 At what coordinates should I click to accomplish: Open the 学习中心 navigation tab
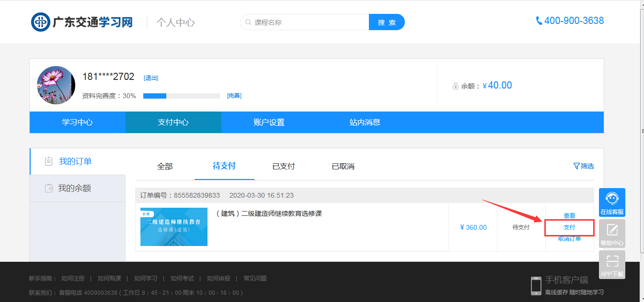[78, 123]
